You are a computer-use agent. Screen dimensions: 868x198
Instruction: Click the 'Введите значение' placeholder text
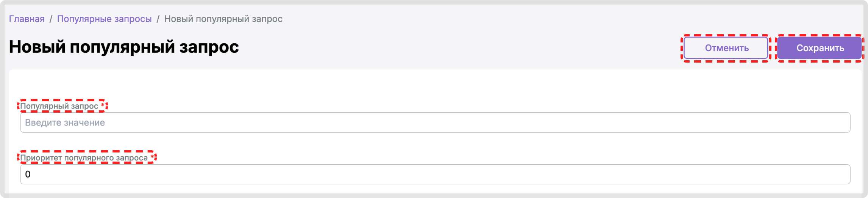(65, 123)
